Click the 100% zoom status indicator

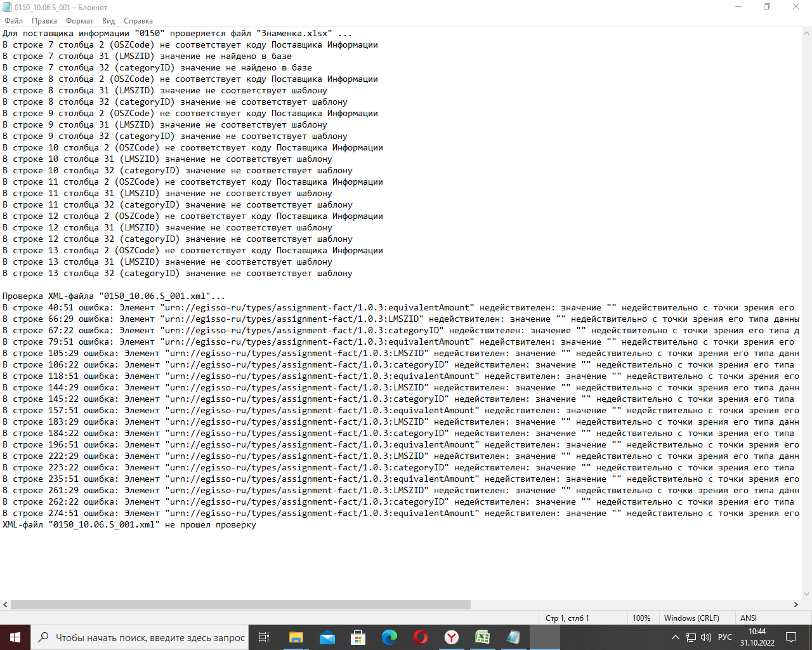(x=641, y=618)
